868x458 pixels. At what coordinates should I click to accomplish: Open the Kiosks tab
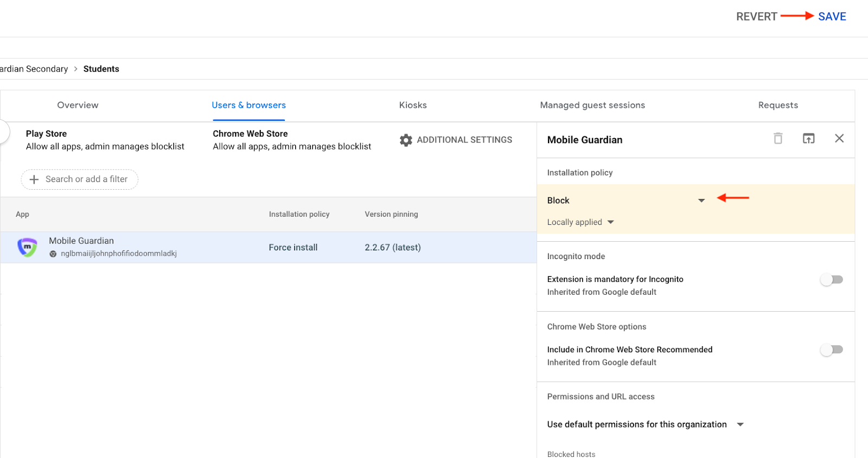click(x=413, y=105)
